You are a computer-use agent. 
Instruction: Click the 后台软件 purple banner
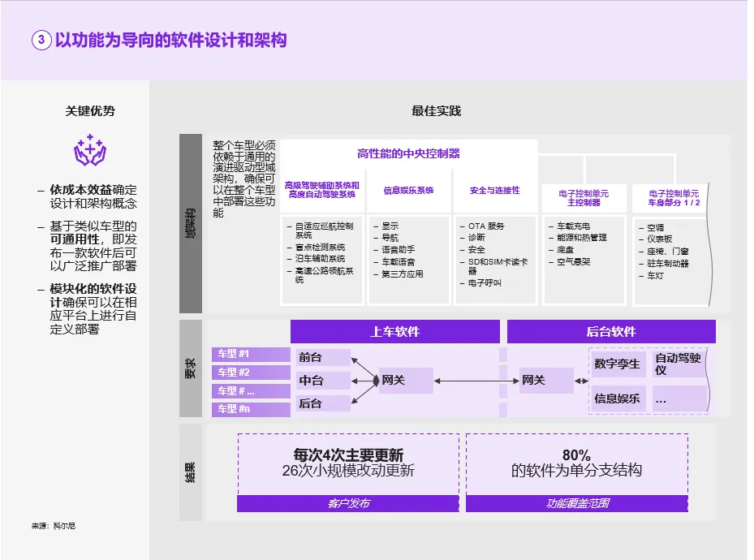coord(610,331)
